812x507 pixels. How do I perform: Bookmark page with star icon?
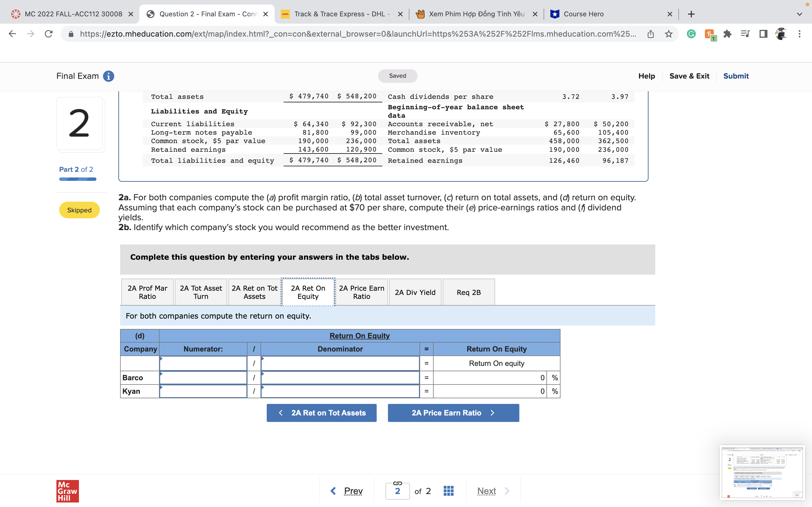point(668,34)
